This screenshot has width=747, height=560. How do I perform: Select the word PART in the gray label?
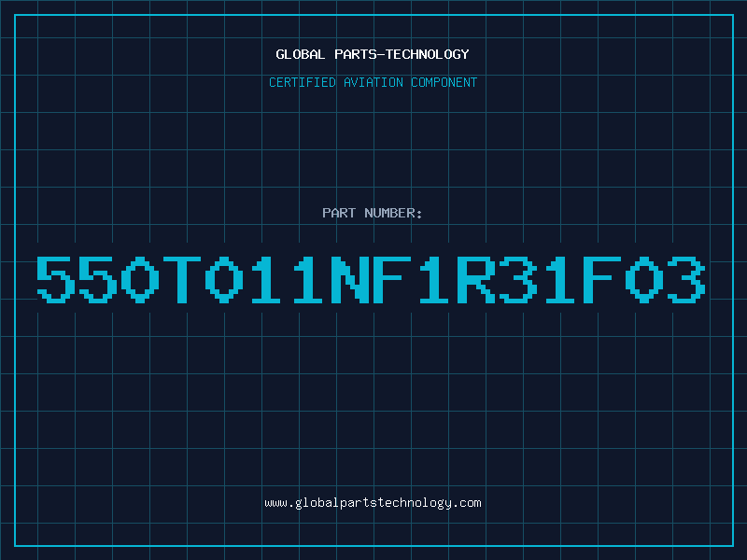tap(339, 213)
